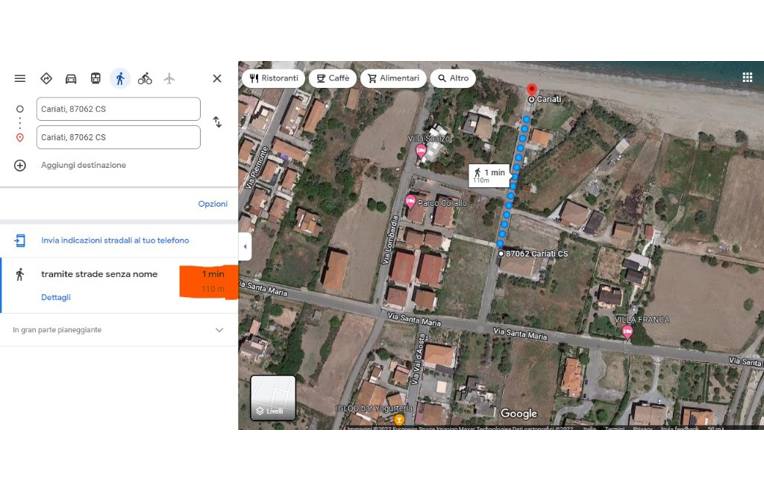Open the Dettagli route details link
The width and height of the screenshot is (764, 492).
coord(56,297)
